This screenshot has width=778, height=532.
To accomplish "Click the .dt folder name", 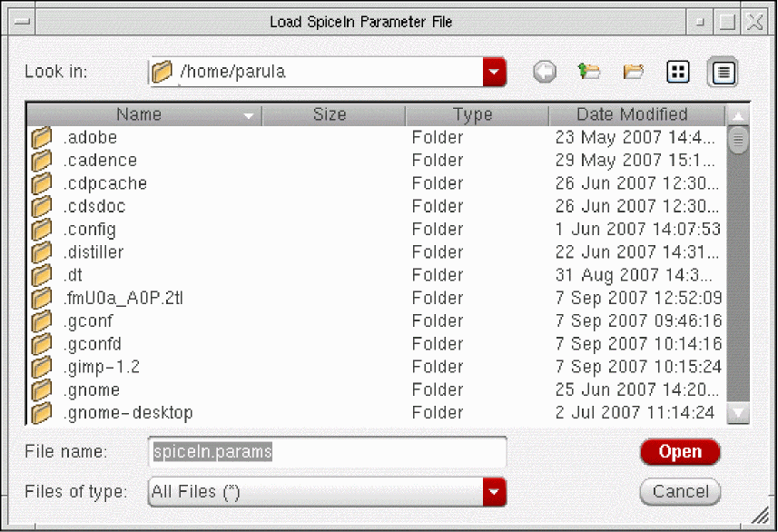I will (x=73, y=275).
